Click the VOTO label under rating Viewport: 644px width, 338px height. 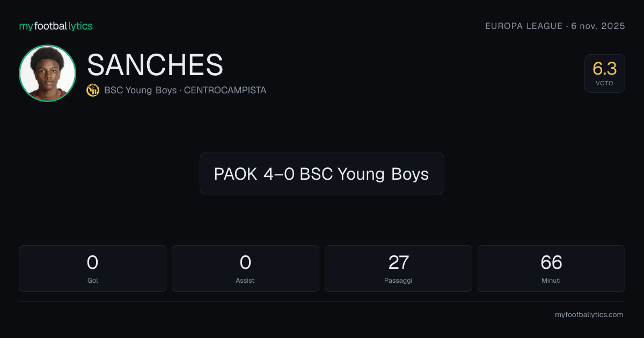tap(604, 84)
